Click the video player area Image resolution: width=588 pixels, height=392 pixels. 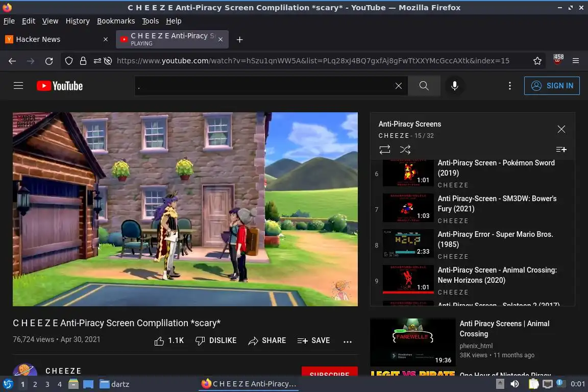pos(185,209)
